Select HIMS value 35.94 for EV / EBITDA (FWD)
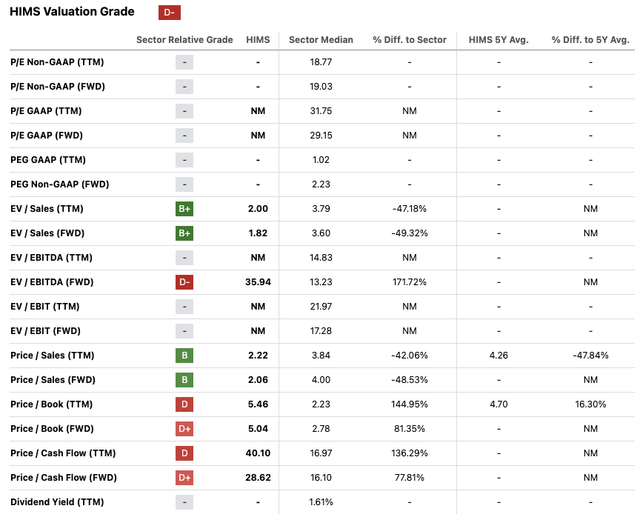This screenshot has width=640, height=520. click(258, 282)
